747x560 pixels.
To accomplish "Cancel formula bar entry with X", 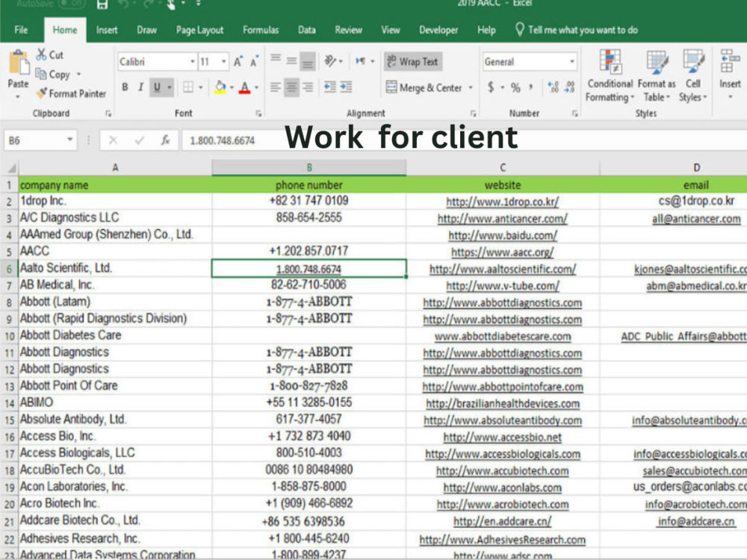I will coord(113,140).
